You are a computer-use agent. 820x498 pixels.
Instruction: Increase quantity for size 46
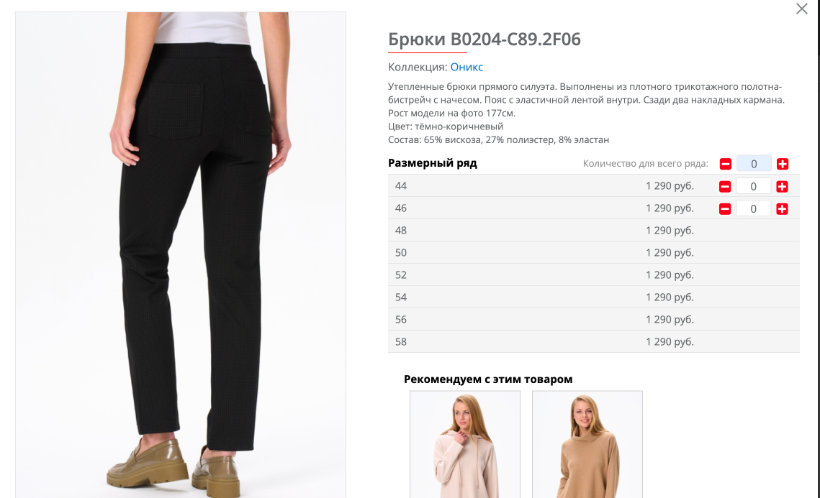coord(782,209)
